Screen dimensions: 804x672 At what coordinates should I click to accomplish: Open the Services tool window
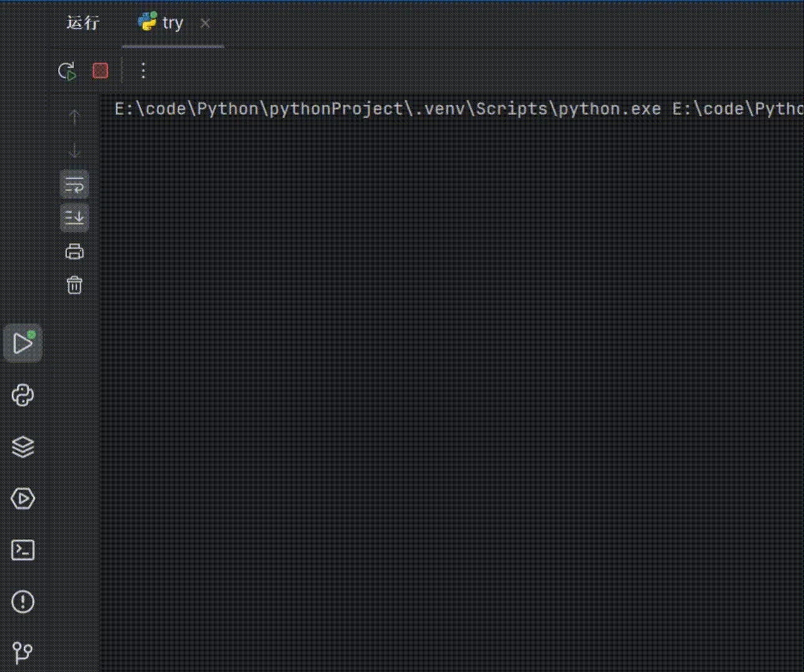pos(23,498)
